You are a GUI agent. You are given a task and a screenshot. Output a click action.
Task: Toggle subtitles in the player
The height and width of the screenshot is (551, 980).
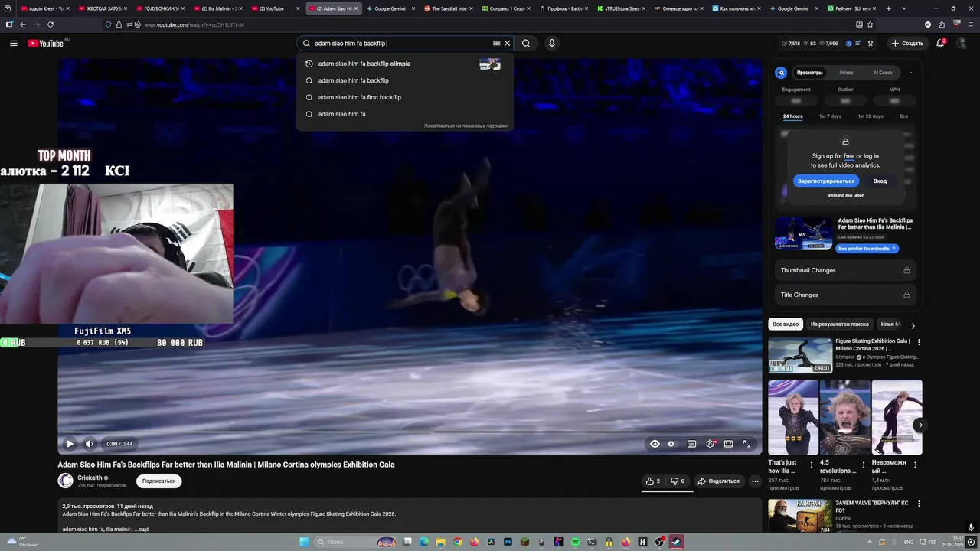coord(691,444)
